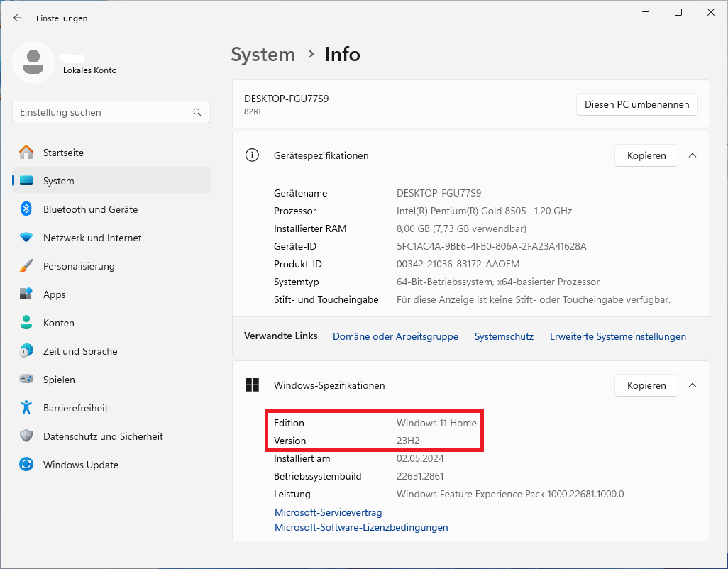This screenshot has height=569, width=728.
Task: Click the Windows Update sync icon
Action: point(26,465)
